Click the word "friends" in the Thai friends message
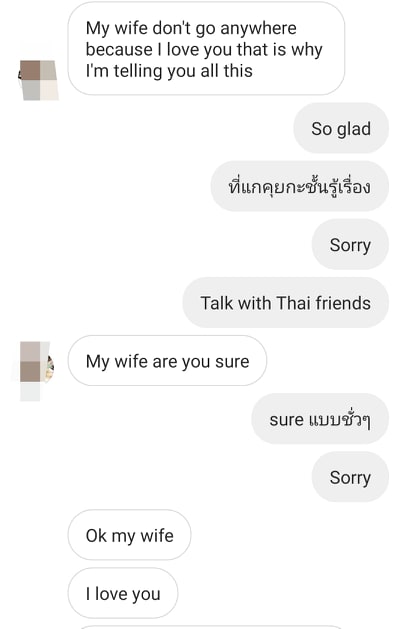405x629 pixels. pyautogui.click(x=343, y=303)
